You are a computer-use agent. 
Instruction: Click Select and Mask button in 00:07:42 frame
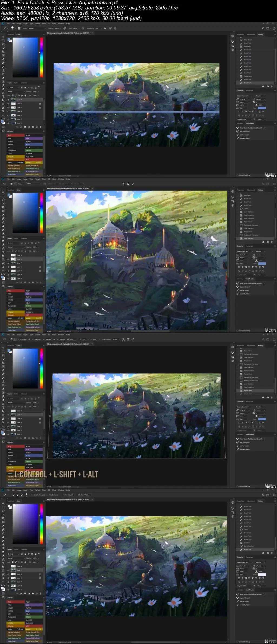(84, 495)
